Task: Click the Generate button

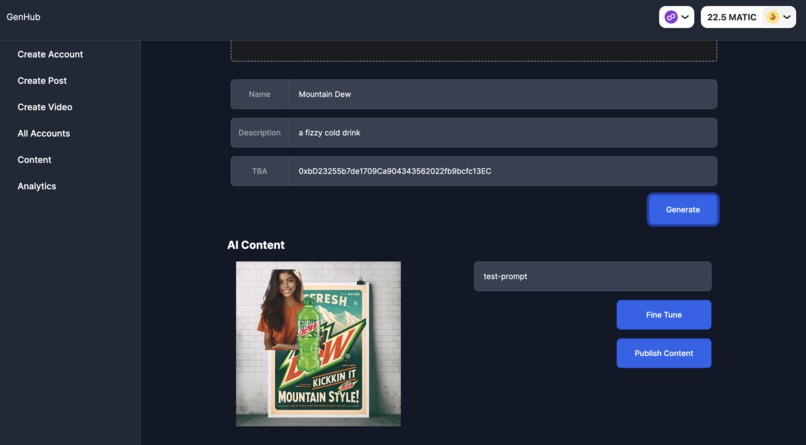Action: coord(683,210)
